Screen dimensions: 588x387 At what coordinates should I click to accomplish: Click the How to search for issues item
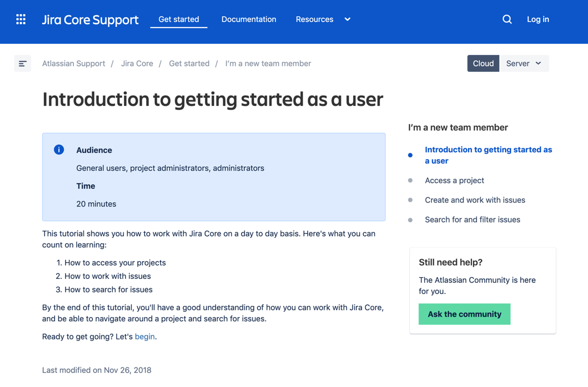108,290
